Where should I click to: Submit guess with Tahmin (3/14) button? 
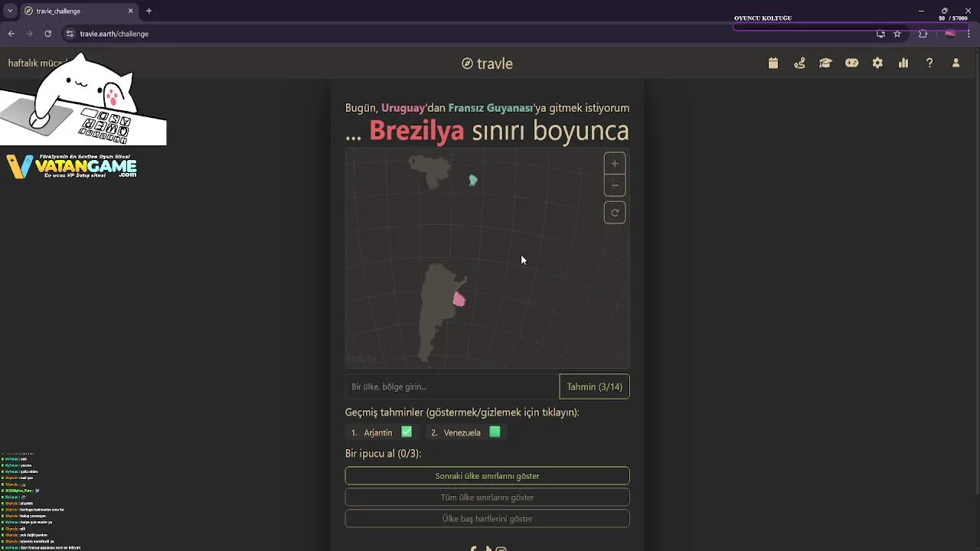pos(594,386)
